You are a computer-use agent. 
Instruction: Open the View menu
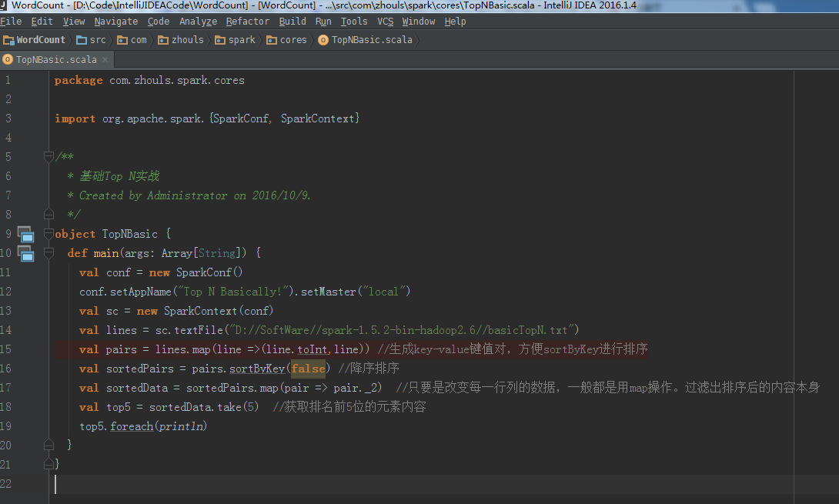74,22
